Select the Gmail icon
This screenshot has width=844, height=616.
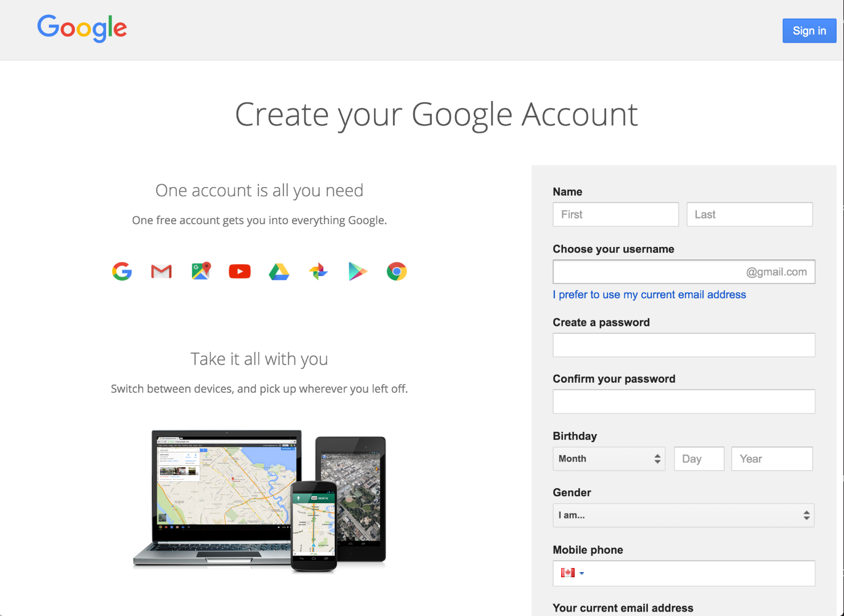coord(161,271)
